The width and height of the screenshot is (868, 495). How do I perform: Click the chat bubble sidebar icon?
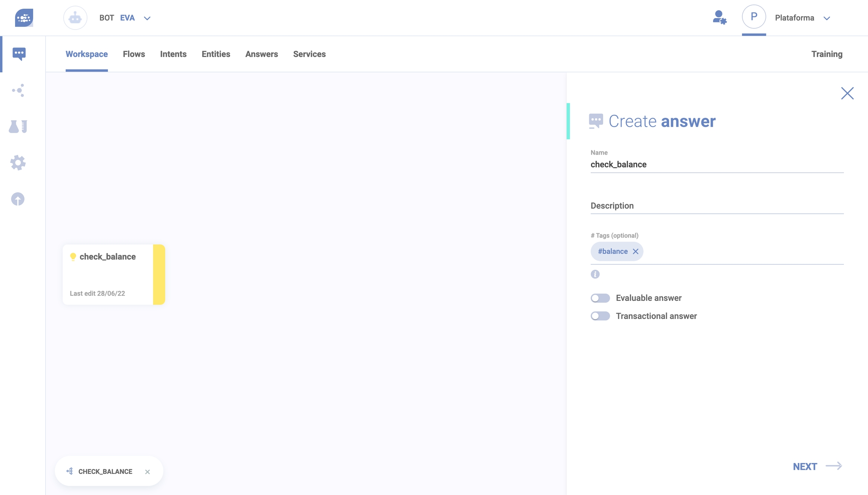[x=19, y=54]
